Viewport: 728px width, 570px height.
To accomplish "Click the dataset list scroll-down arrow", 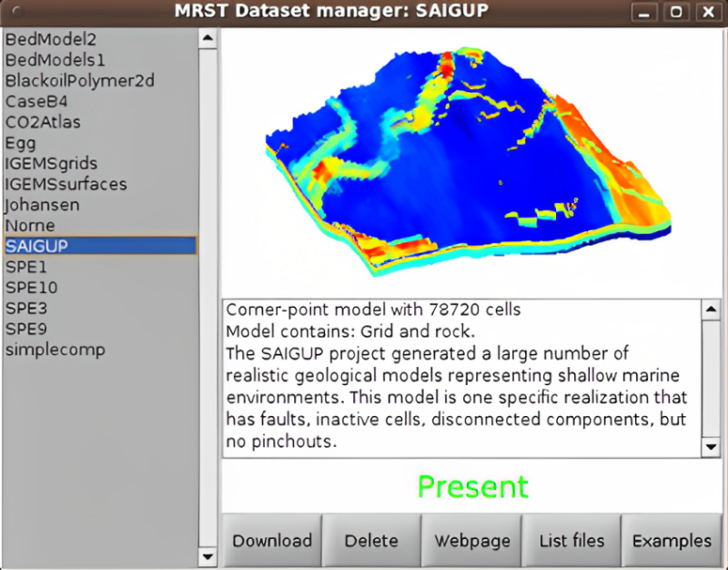I will coord(207,556).
